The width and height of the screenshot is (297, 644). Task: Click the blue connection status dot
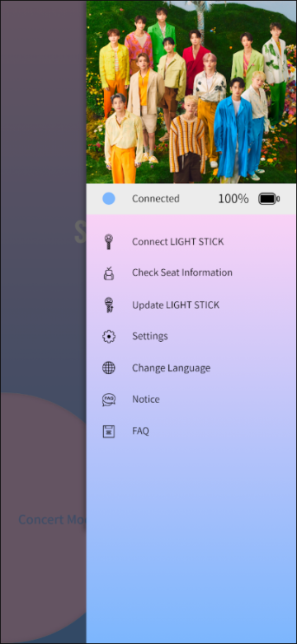point(109,199)
